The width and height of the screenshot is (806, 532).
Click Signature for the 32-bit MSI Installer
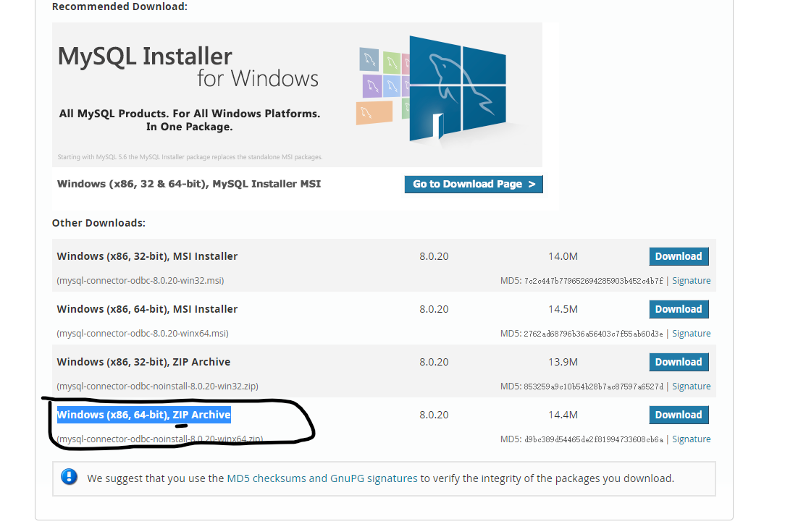pyautogui.click(x=692, y=280)
